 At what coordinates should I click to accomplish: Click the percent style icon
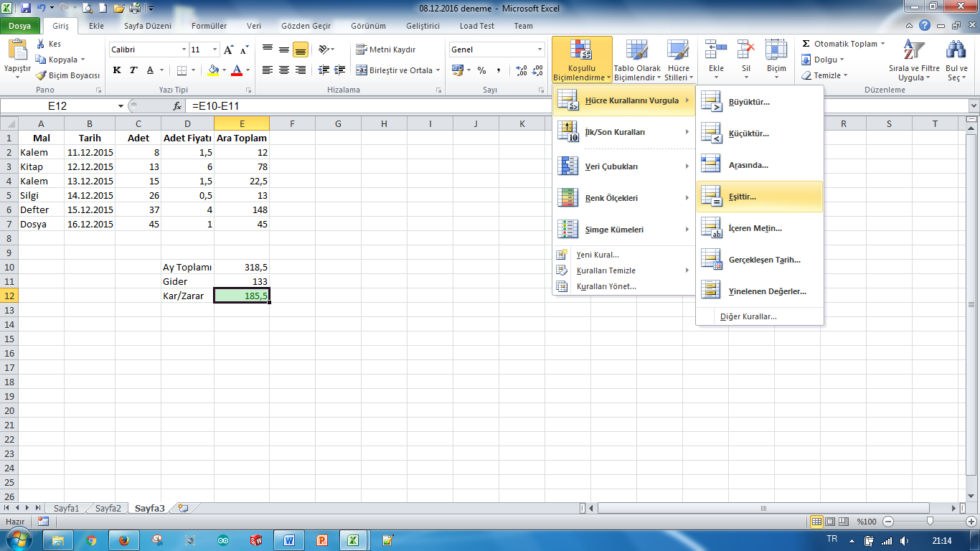481,70
